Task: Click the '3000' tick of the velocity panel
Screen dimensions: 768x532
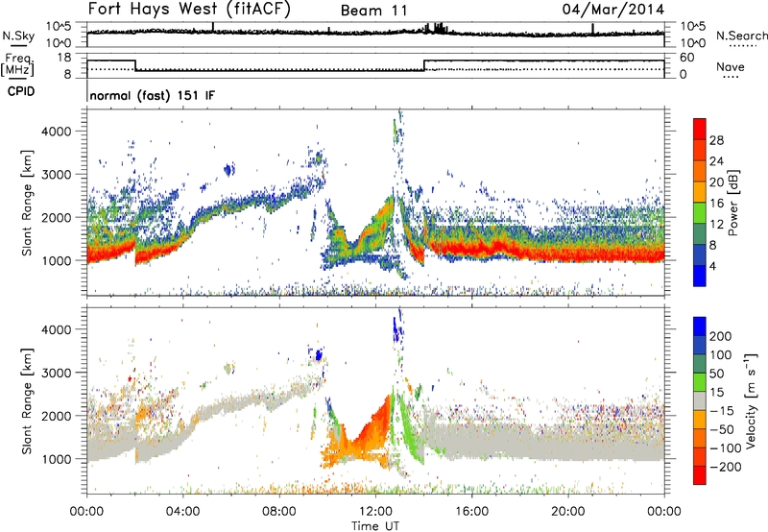Action: [57, 373]
